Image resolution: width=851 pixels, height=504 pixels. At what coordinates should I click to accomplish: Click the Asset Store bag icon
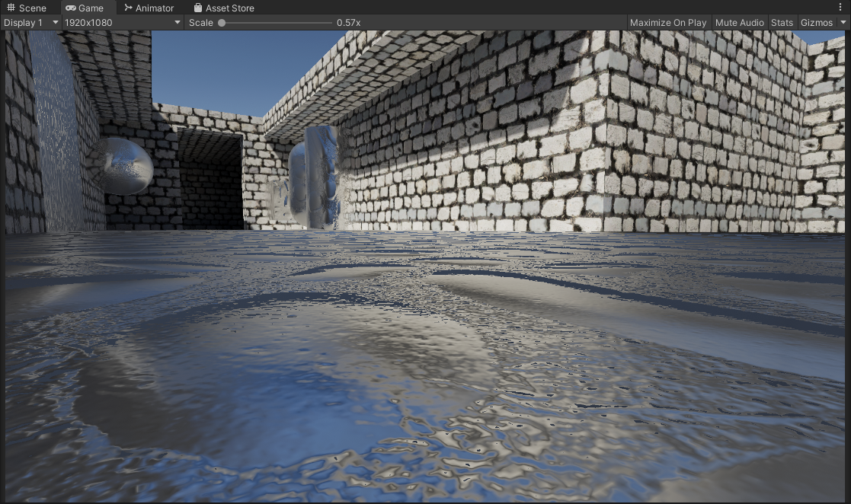tap(198, 8)
